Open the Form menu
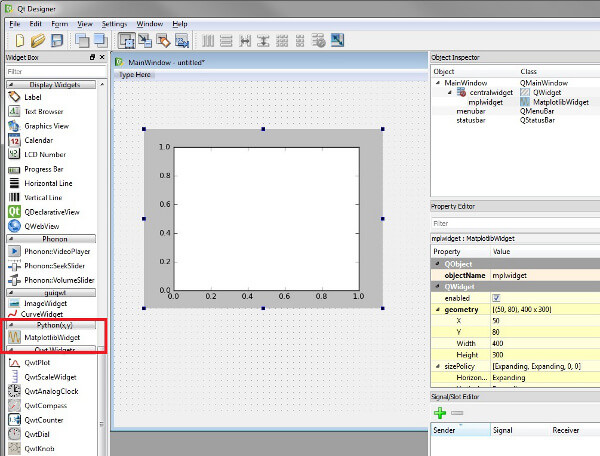600x456 pixels. point(59,22)
